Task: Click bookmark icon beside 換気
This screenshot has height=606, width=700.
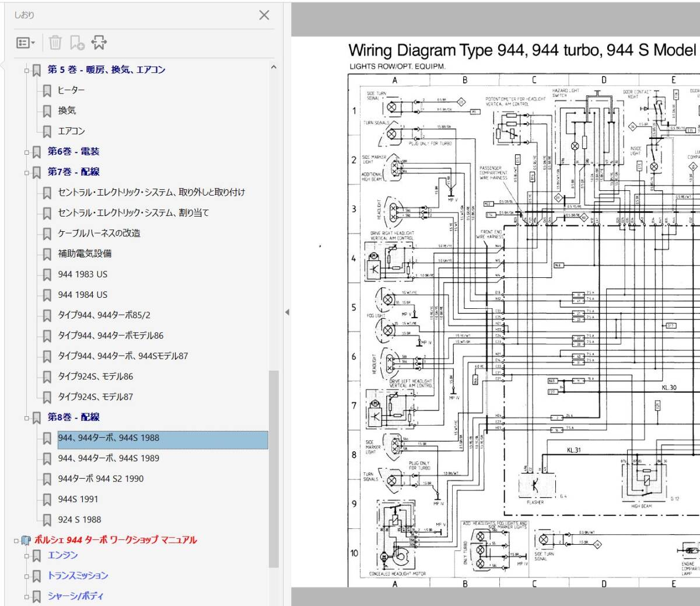Action: pyautogui.click(x=47, y=111)
